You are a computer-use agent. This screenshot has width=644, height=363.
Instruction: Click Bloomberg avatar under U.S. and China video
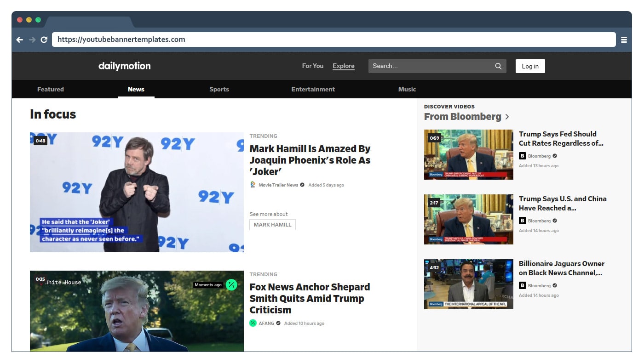click(522, 221)
